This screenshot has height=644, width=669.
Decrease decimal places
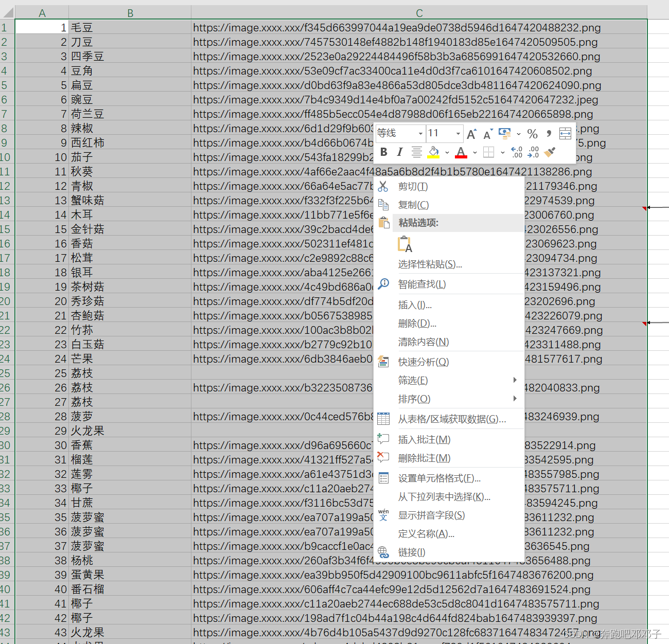point(533,152)
